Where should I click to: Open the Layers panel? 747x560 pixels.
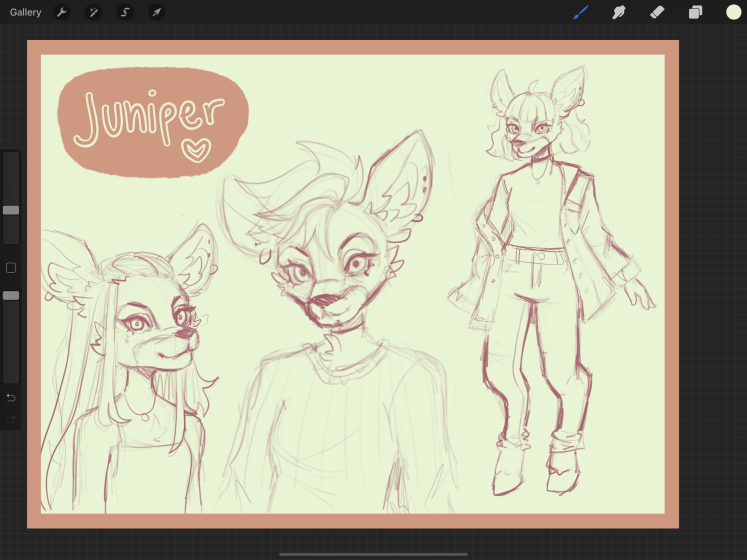695,12
